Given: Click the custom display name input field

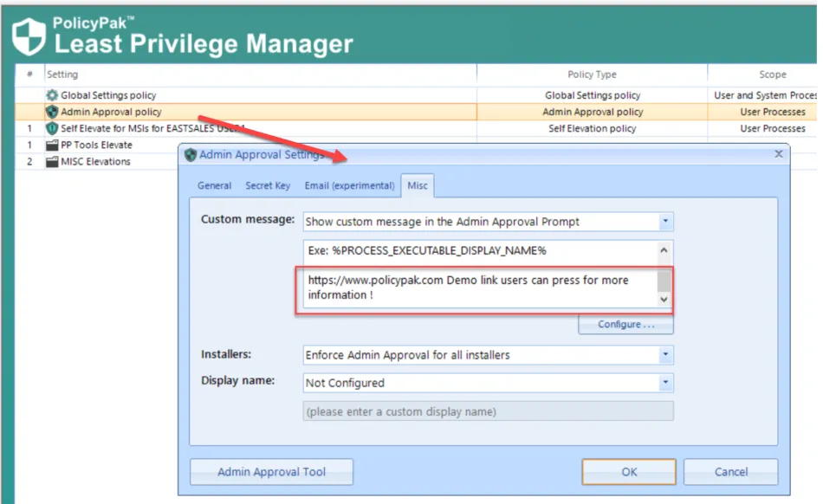Looking at the screenshot, I should (488, 411).
